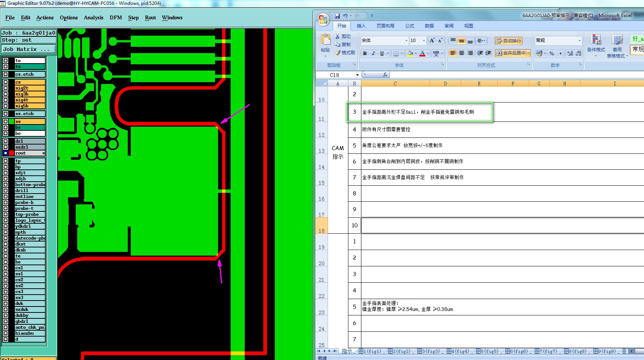Align text to middle of cell

461,40
